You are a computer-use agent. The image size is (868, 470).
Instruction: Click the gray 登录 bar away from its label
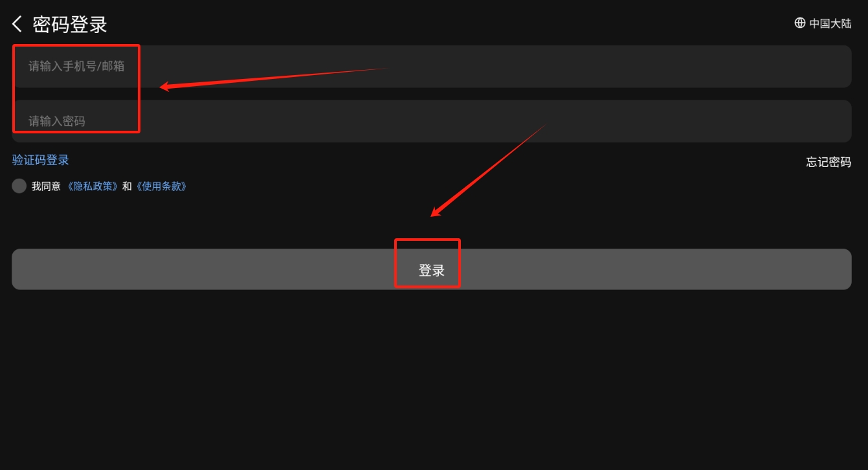[x=647, y=269]
